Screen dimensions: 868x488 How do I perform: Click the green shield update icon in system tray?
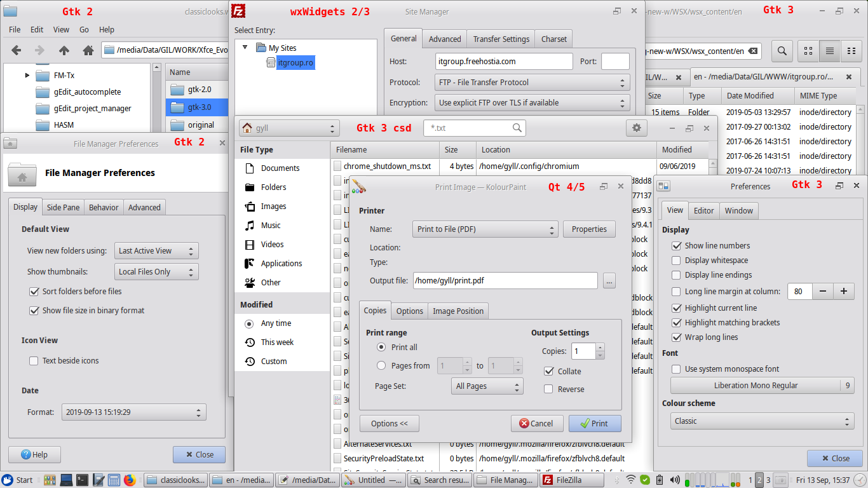(645, 480)
